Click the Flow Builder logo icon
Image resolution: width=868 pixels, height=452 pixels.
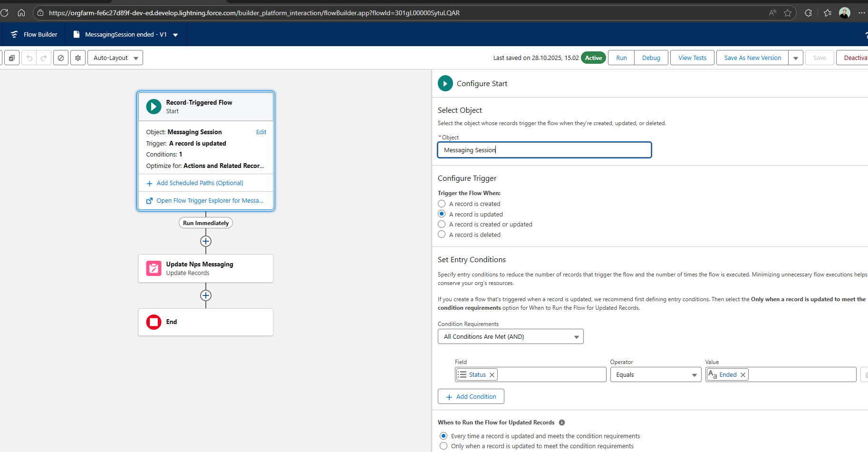pos(14,34)
